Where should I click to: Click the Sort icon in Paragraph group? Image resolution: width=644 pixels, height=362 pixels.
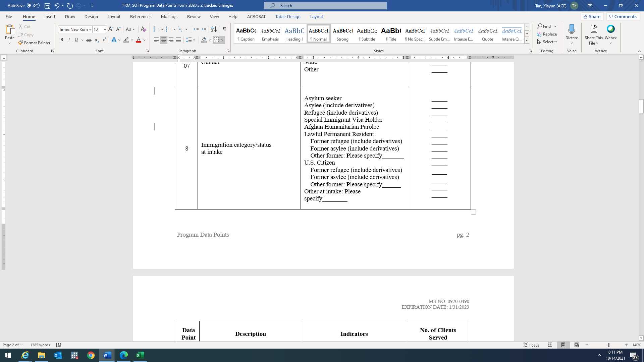click(214, 29)
